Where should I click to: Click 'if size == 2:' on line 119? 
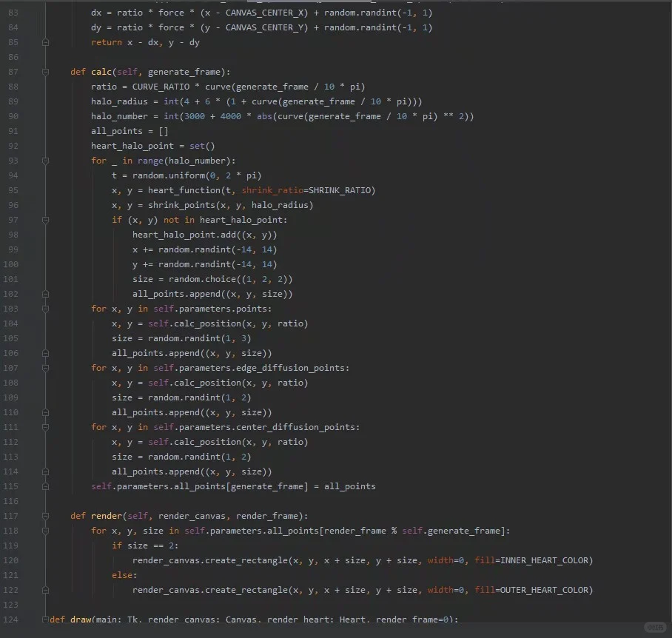(145, 546)
